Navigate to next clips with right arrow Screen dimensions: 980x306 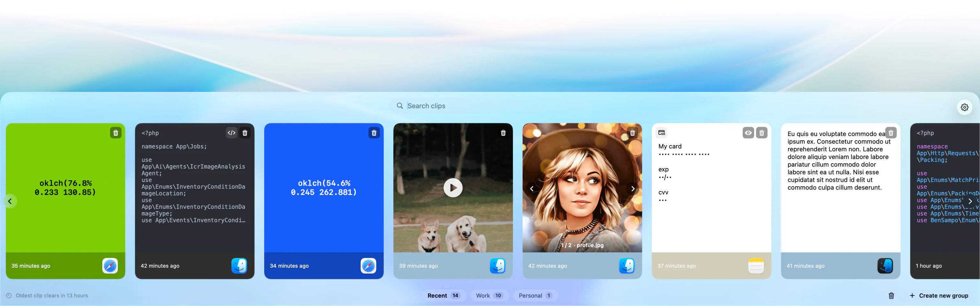point(970,201)
